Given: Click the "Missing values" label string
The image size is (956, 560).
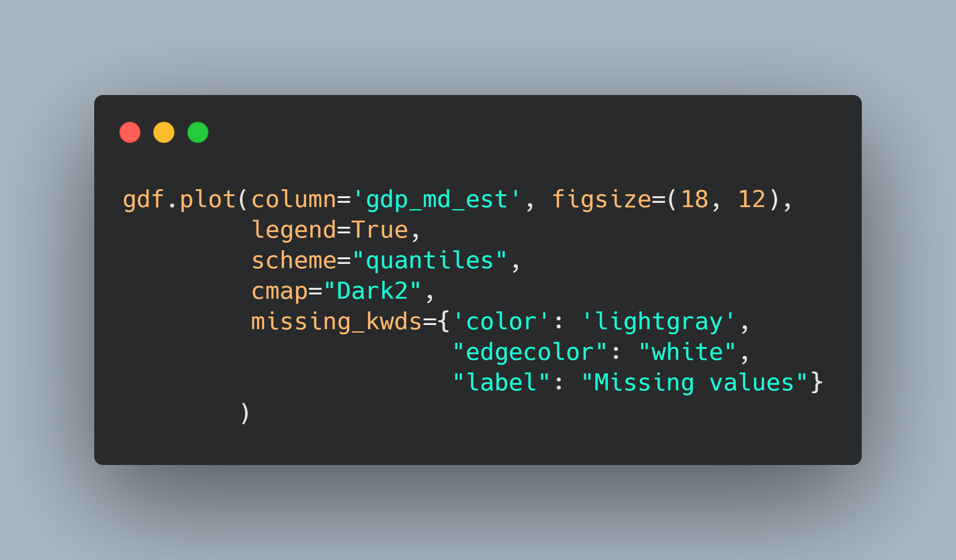Looking at the screenshot, I should (695, 383).
